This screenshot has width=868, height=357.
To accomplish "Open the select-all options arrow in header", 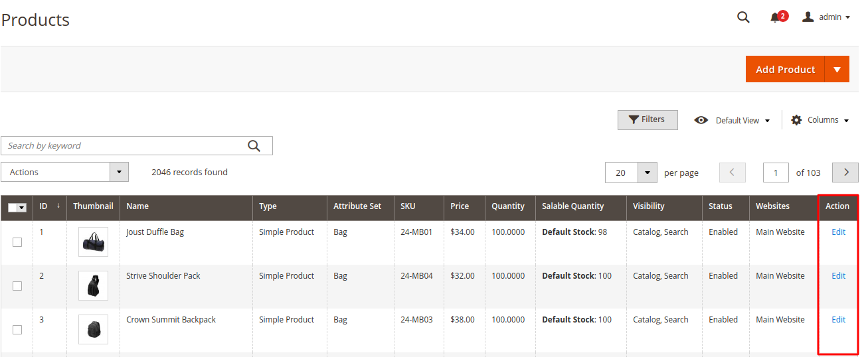I will [x=22, y=207].
